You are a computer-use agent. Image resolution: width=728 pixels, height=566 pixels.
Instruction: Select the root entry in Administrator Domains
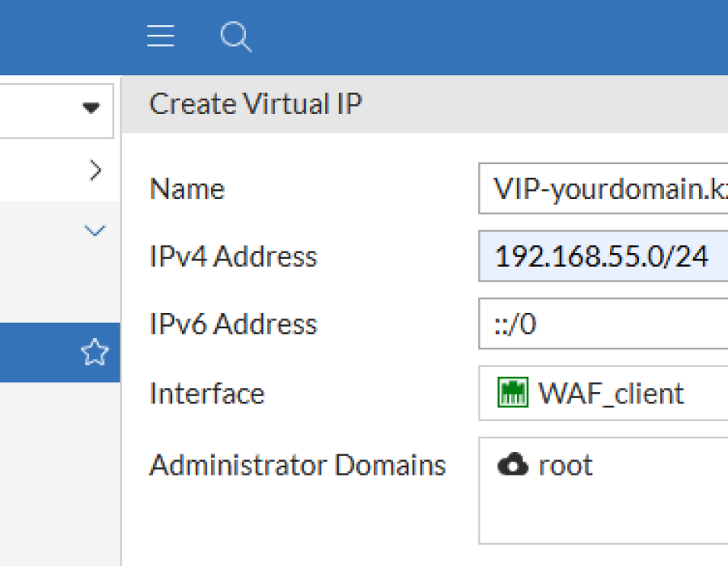(545, 465)
